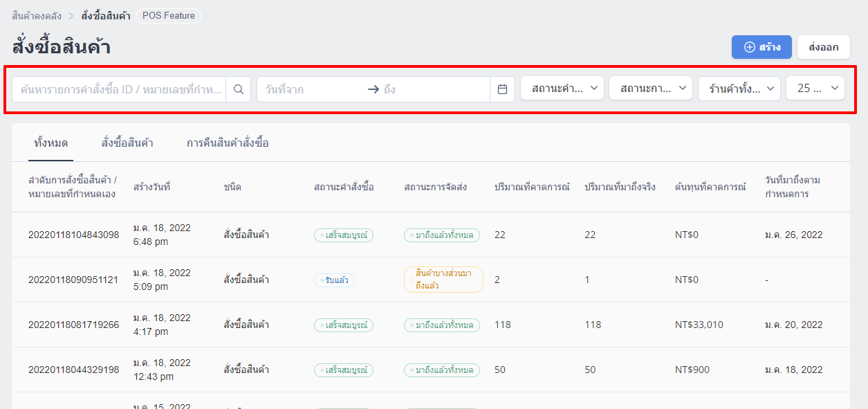Viewport: 868px width, 409px height.
Task: Click the breadcrumb chevron separator
Action: click(71, 15)
